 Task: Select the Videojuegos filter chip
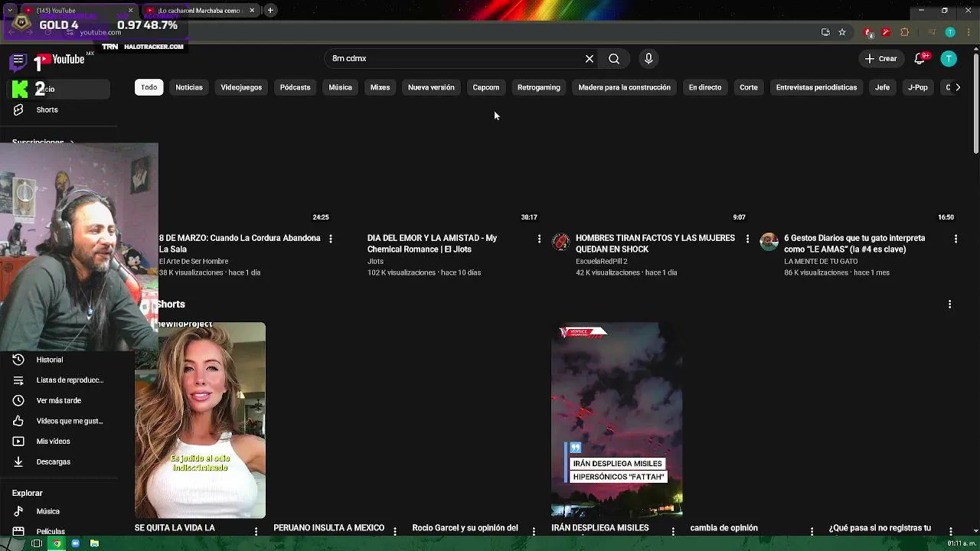pyautogui.click(x=241, y=87)
